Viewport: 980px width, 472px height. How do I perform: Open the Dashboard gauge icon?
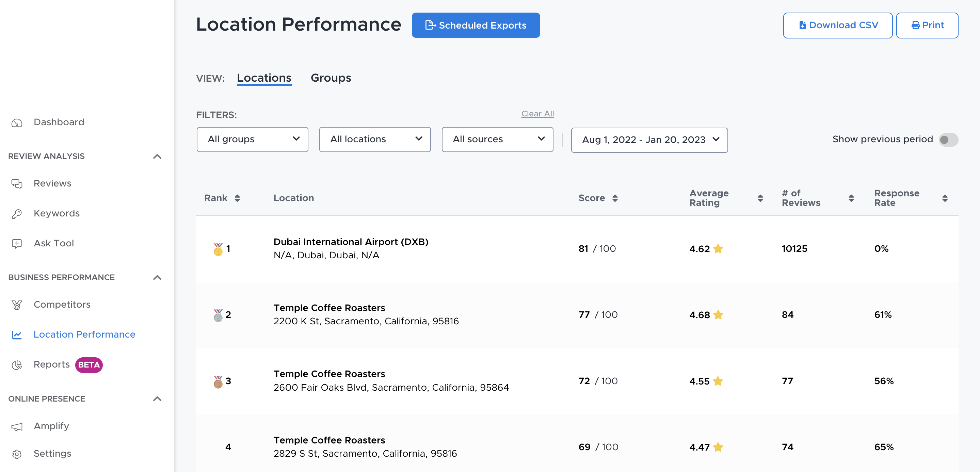point(17,123)
